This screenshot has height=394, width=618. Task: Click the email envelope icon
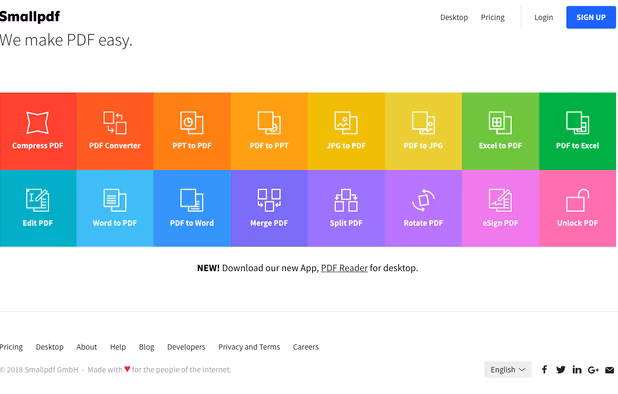tap(610, 370)
